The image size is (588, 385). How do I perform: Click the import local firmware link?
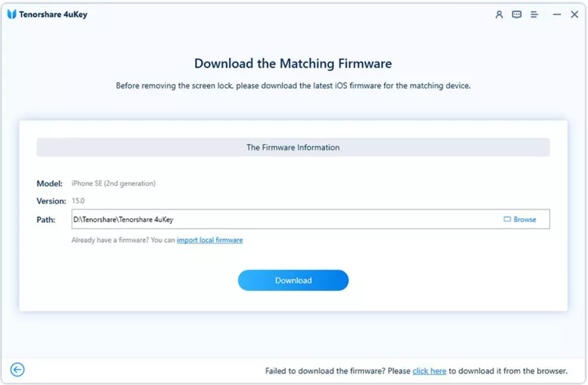[x=210, y=240]
